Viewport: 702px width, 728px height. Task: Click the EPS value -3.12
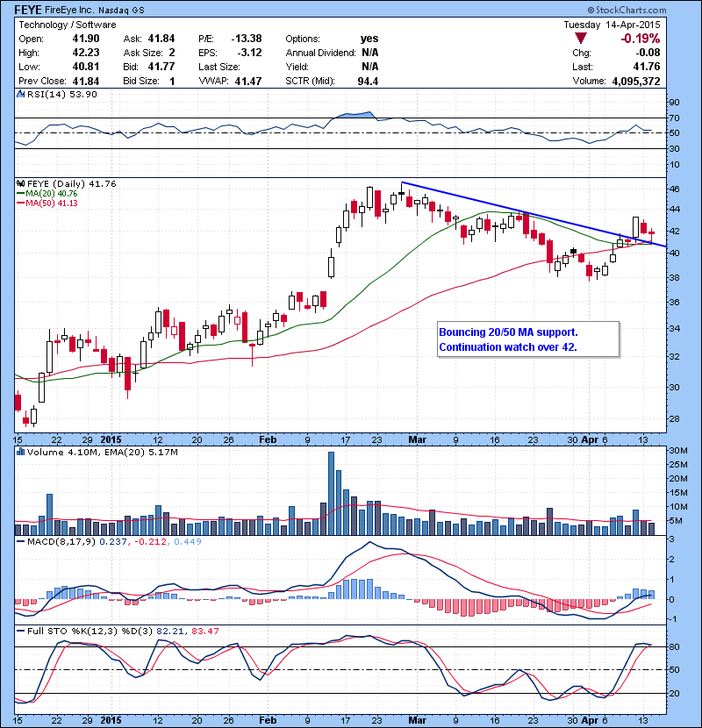249,53
